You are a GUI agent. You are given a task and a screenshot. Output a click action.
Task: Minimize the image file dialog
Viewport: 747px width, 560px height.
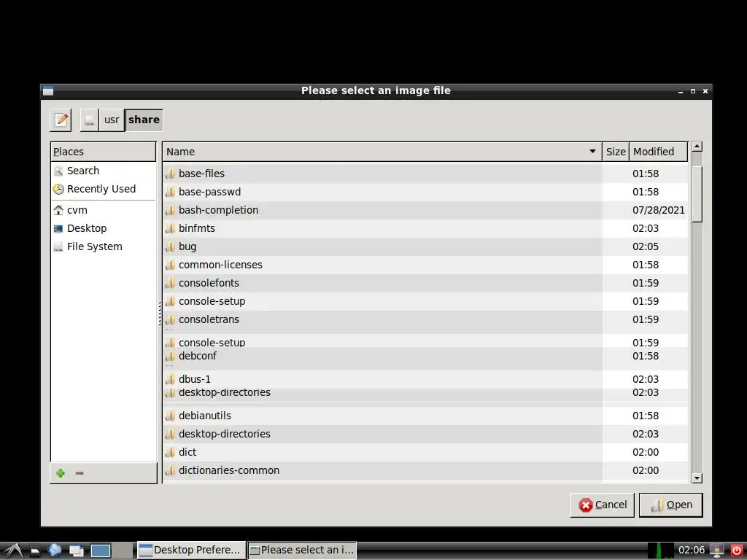[x=681, y=91]
